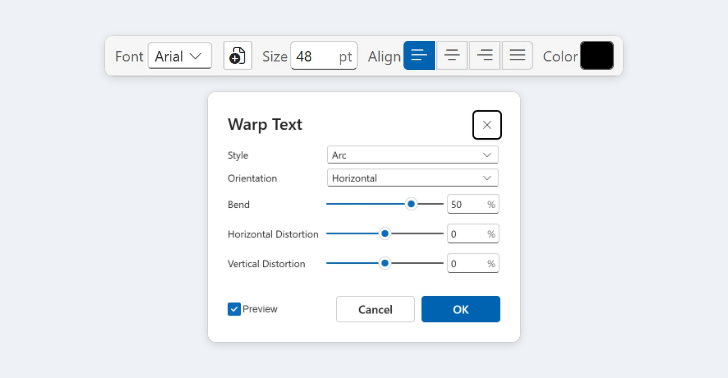The width and height of the screenshot is (728, 378).
Task: Click the font Size input field
Action: (324, 56)
